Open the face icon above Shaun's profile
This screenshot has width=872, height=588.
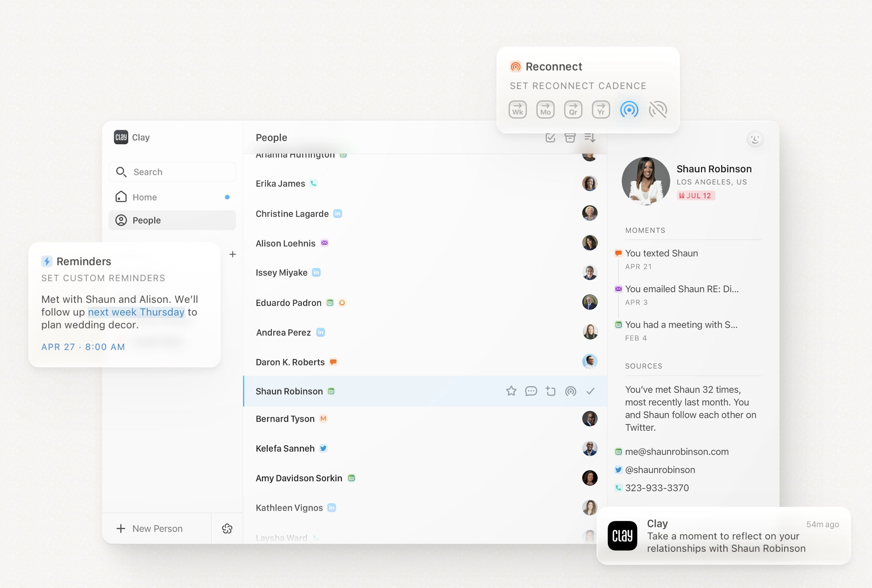(x=755, y=139)
